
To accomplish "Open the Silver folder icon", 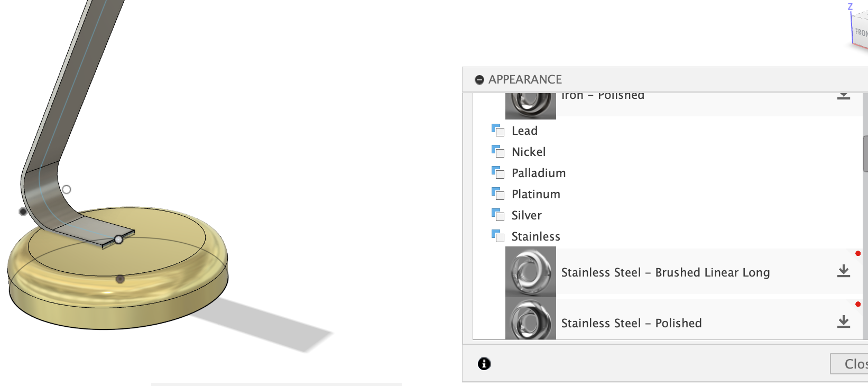I will (498, 215).
